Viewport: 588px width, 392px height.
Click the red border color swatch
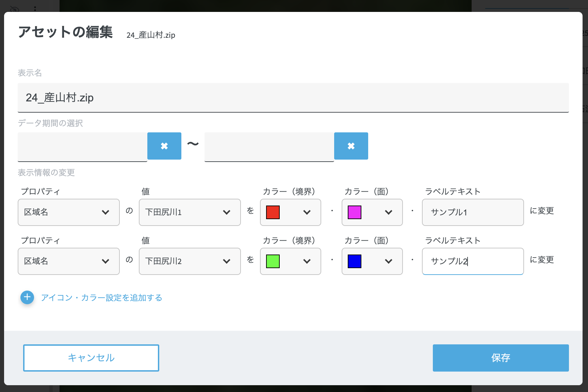pos(273,212)
